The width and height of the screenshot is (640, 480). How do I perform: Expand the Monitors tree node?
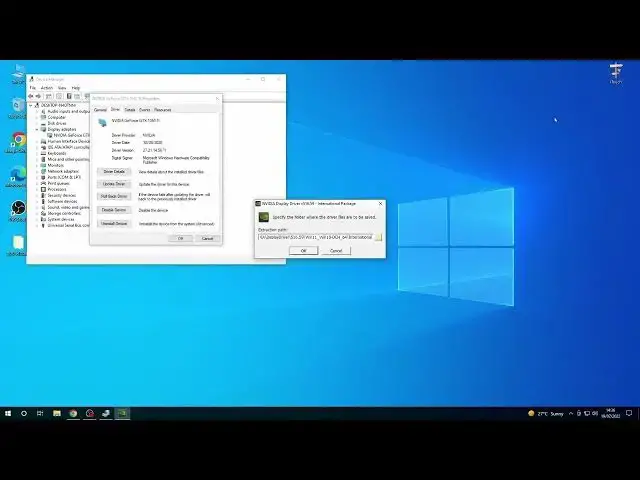point(37,165)
